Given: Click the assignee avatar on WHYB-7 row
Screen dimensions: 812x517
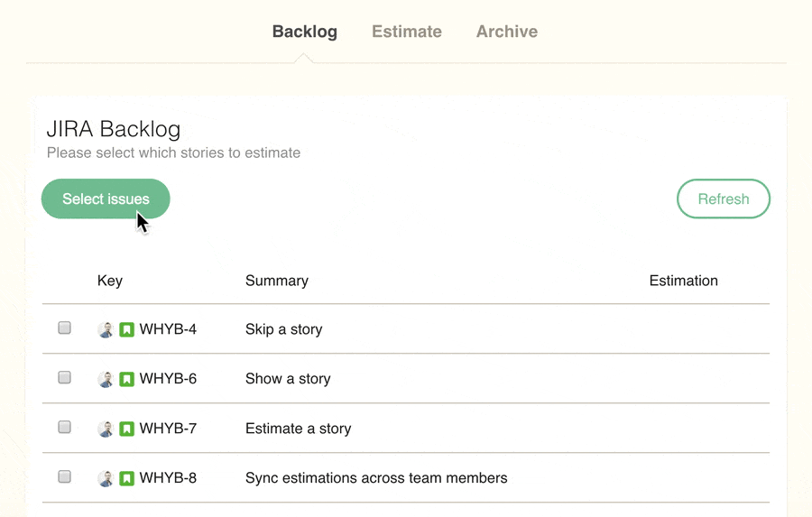Looking at the screenshot, I should pyautogui.click(x=106, y=429).
